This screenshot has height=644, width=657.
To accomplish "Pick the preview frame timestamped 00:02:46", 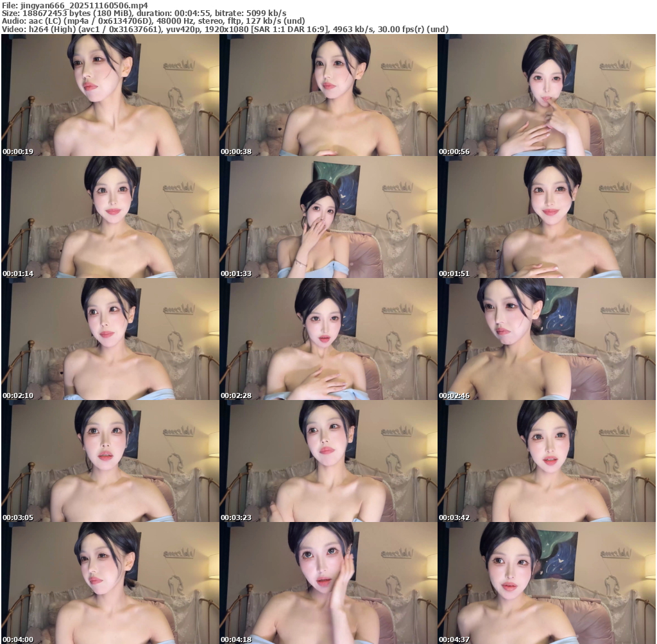I will [547, 339].
